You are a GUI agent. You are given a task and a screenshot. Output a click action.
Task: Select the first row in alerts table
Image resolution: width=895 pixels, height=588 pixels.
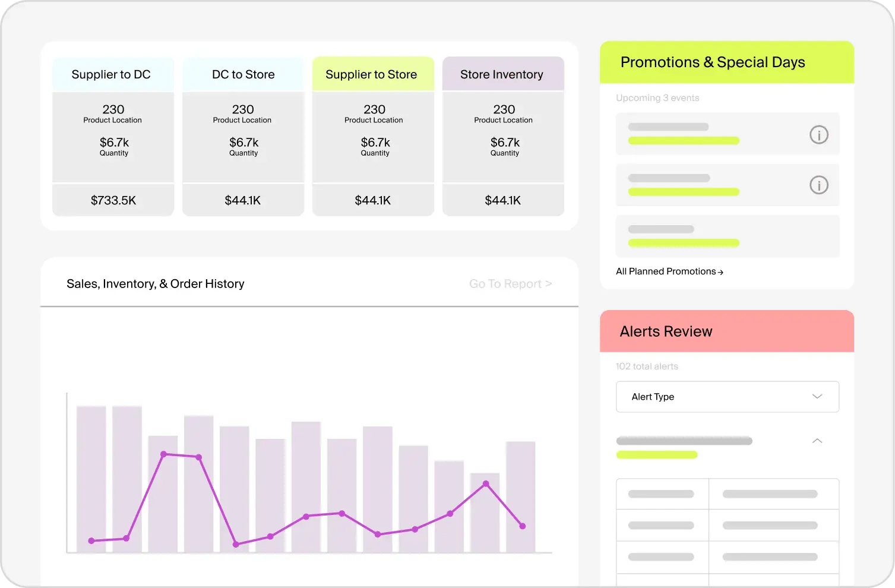point(727,494)
